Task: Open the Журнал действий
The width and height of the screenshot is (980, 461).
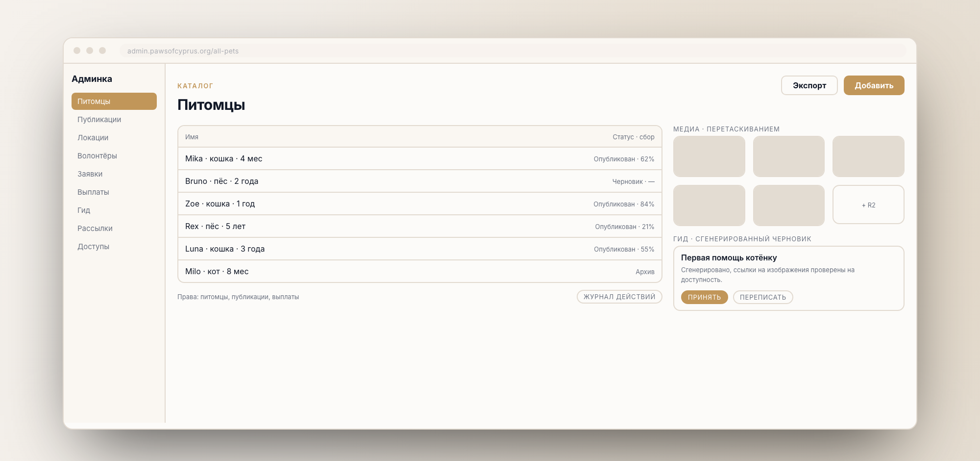Action: (x=619, y=297)
